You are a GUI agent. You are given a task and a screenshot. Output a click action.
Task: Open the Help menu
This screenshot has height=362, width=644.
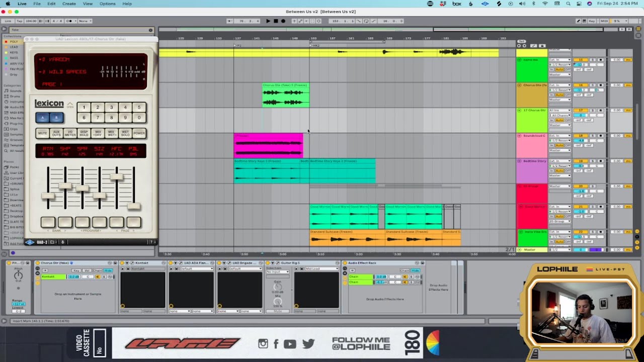127,4
